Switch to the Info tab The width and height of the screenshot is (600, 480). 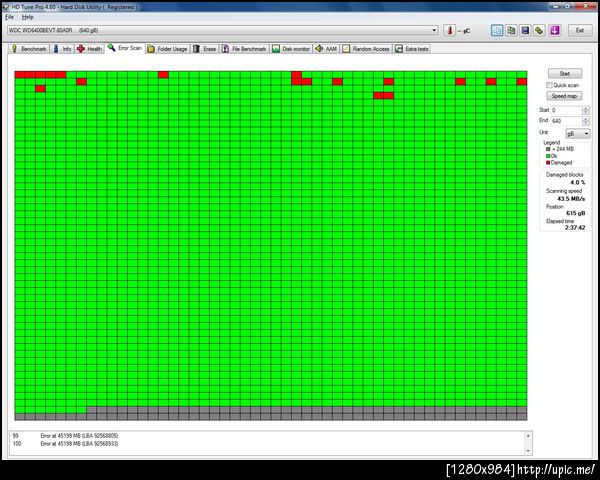(62, 49)
